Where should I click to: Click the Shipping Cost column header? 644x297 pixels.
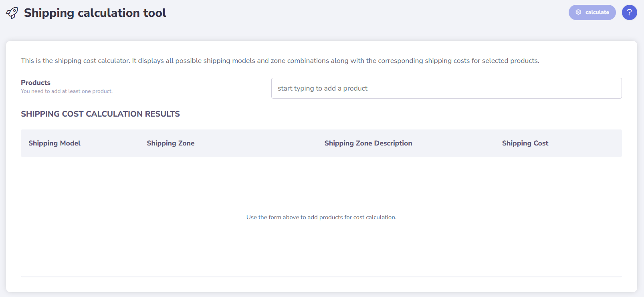525,143
